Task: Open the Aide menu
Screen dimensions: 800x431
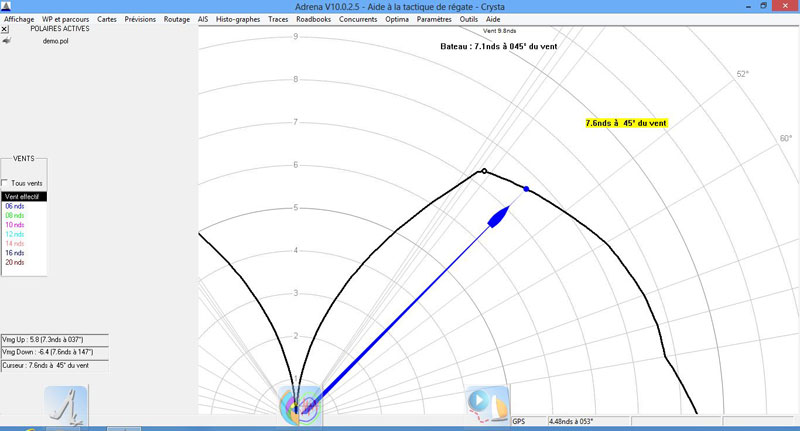Action: coord(493,19)
